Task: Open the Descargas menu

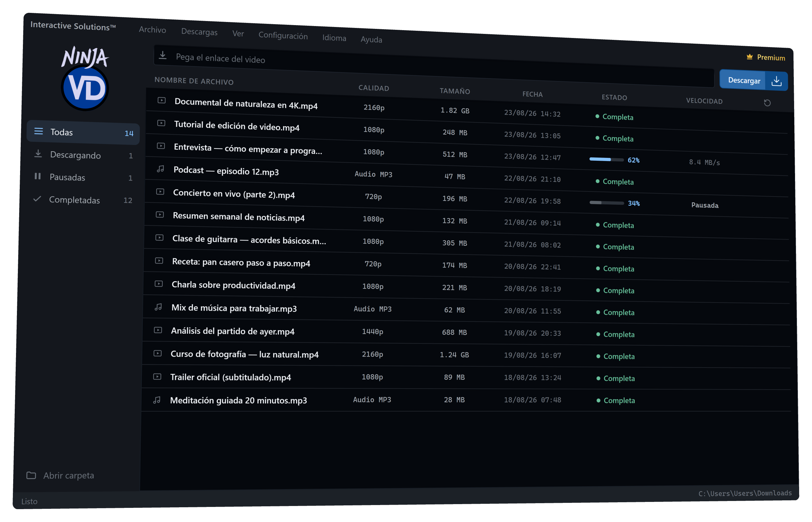Action: pos(199,31)
